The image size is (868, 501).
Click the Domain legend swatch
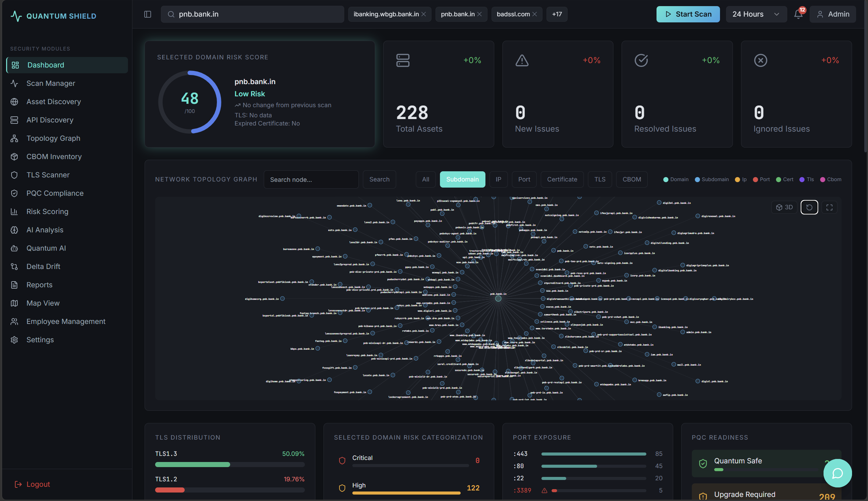pyautogui.click(x=666, y=180)
